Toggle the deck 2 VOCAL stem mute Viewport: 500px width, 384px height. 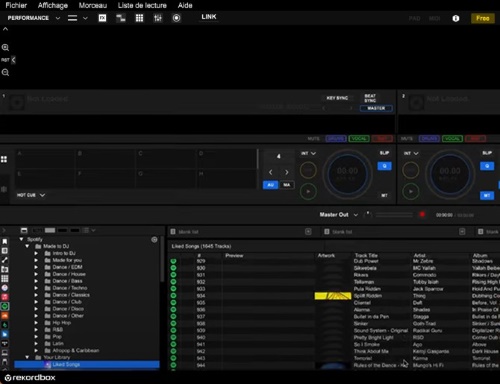coord(452,139)
